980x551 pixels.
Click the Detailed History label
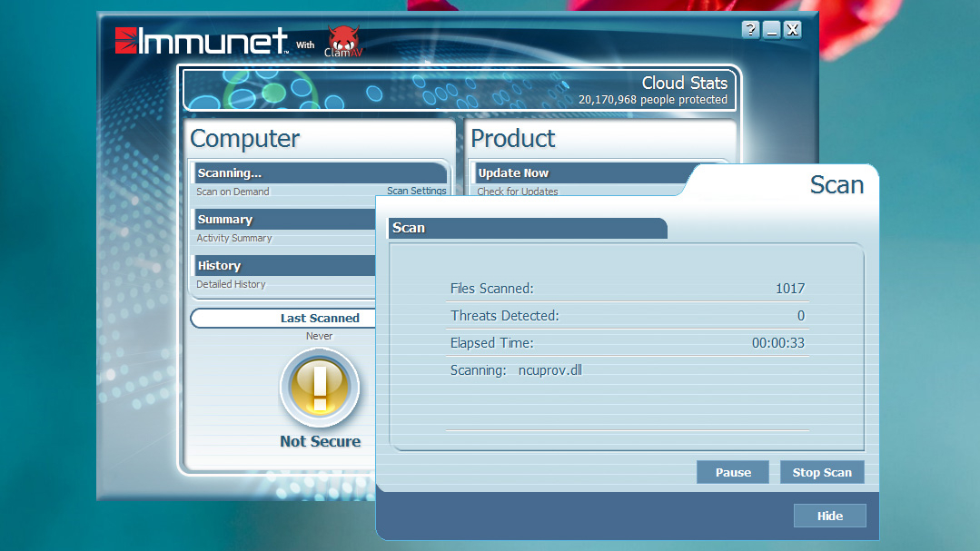(231, 284)
